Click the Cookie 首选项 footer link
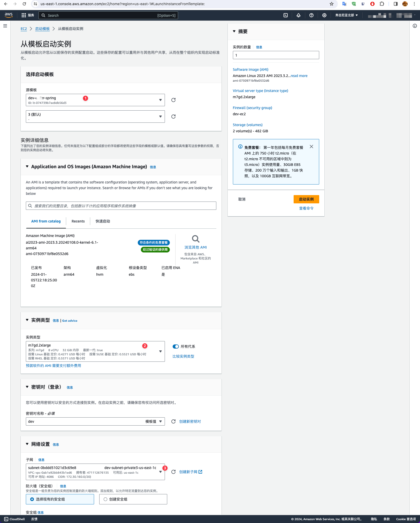 tap(406, 519)
